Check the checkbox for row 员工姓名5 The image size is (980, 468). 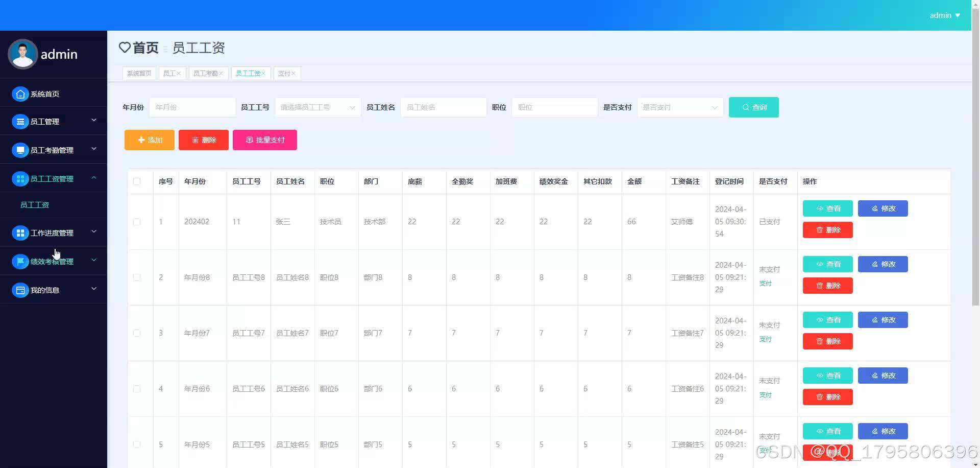click(x=137, y=444)
